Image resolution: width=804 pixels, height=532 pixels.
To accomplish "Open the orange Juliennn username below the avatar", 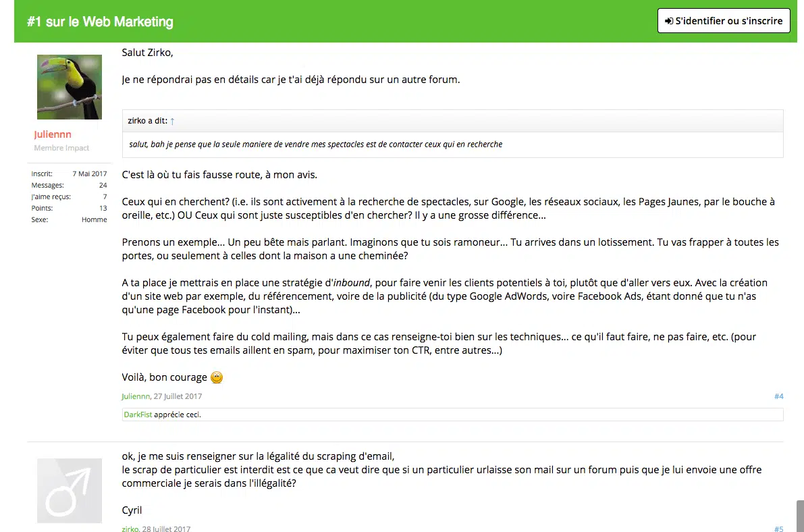I will click(53, 134).
